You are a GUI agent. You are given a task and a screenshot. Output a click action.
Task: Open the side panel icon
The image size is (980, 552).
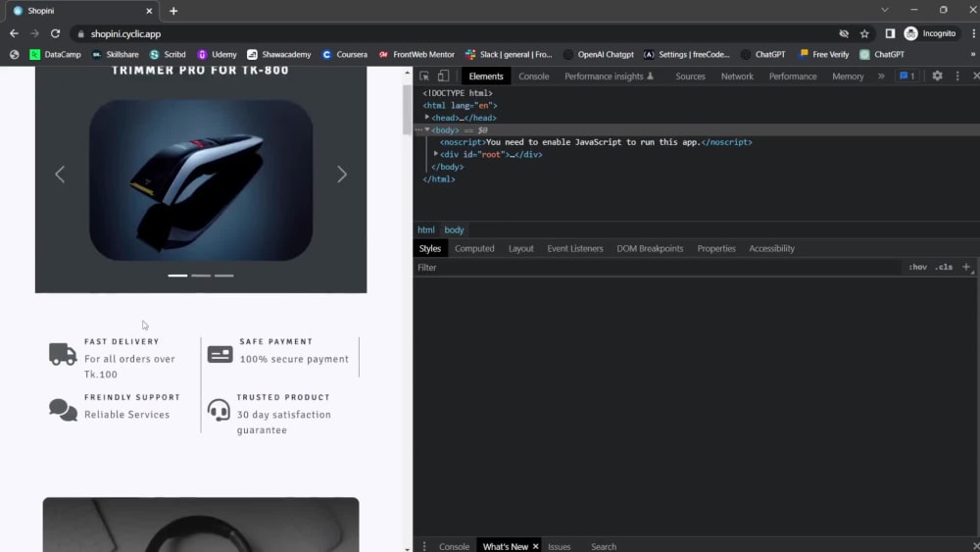pos(890,33)
